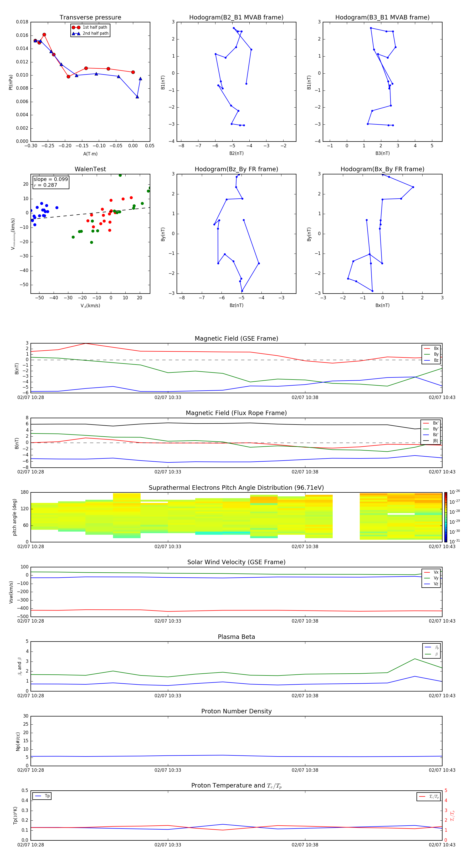Click the 'Bz(nT)' x-axis label
Screen dimensions: 473x868
(x=236, y=305)
